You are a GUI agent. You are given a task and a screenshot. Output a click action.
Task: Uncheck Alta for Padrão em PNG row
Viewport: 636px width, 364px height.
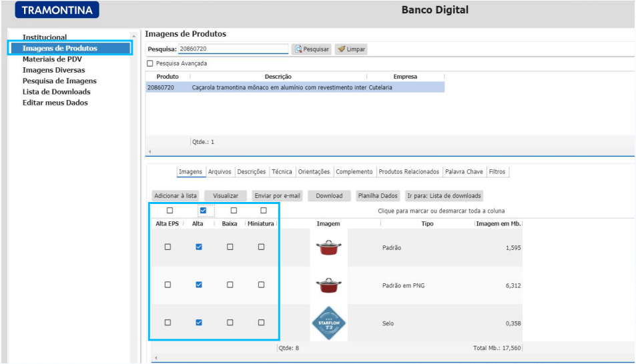(199, 285)
